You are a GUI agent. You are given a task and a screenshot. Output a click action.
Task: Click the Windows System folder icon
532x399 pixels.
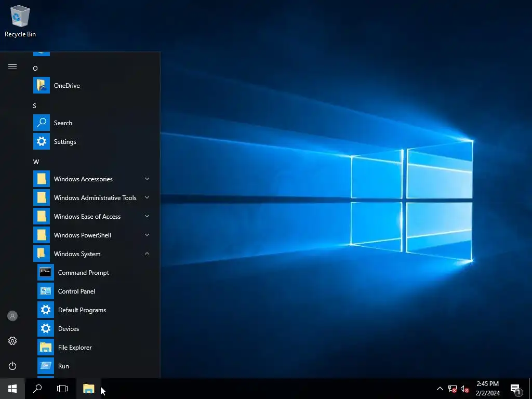(42, 254)
